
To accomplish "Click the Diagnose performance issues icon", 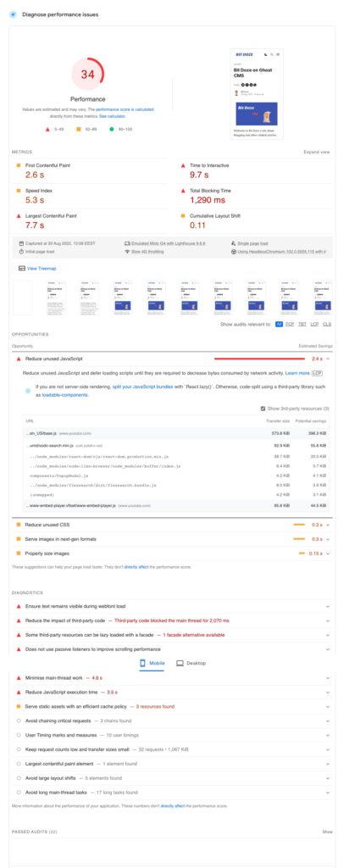I will click(x=13, y=14).
